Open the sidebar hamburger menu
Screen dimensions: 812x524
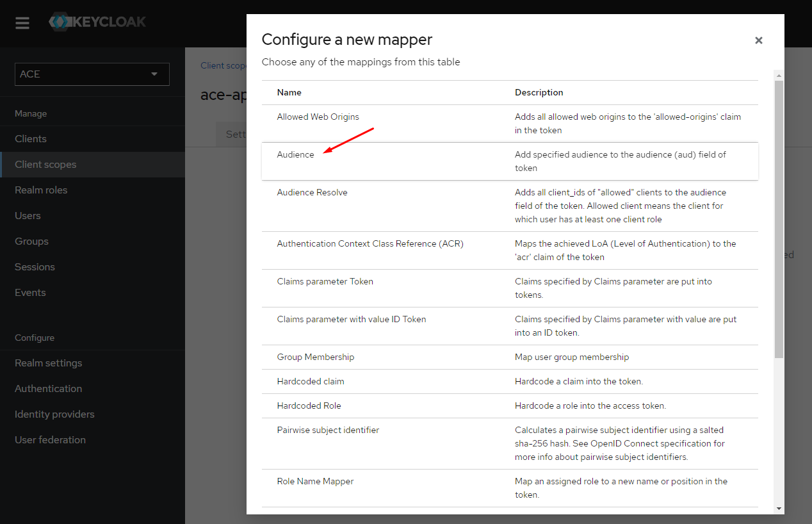coord(22,23)
